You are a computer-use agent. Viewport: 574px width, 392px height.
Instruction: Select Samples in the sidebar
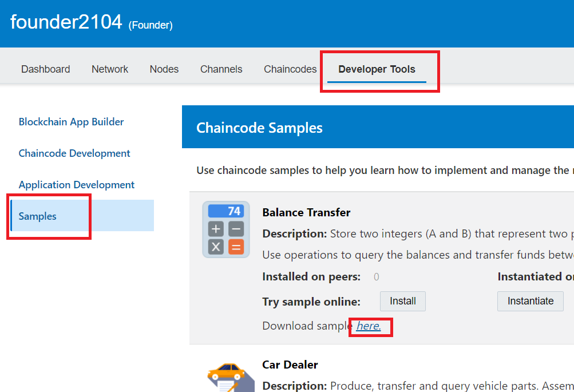38,216
